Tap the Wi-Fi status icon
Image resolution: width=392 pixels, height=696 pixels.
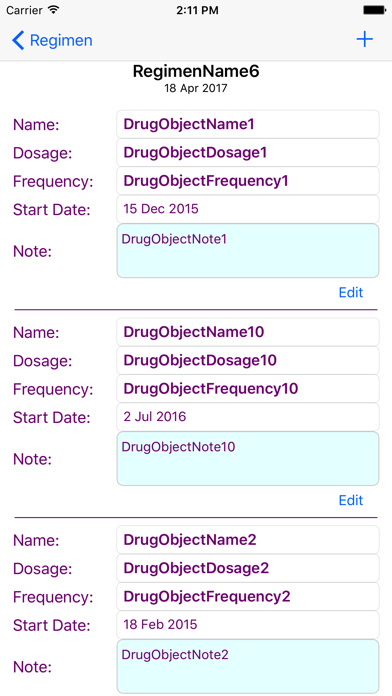click(54, 10)
